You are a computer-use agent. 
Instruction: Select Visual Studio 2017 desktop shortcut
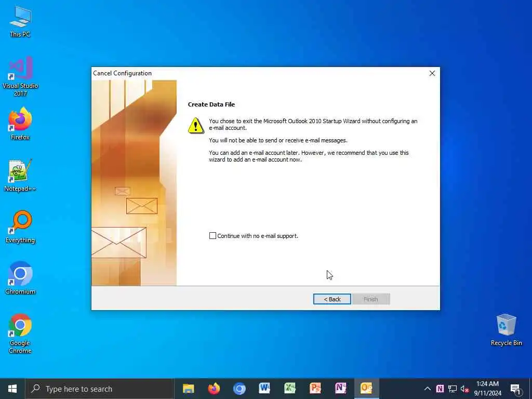[x=20, y=77]
